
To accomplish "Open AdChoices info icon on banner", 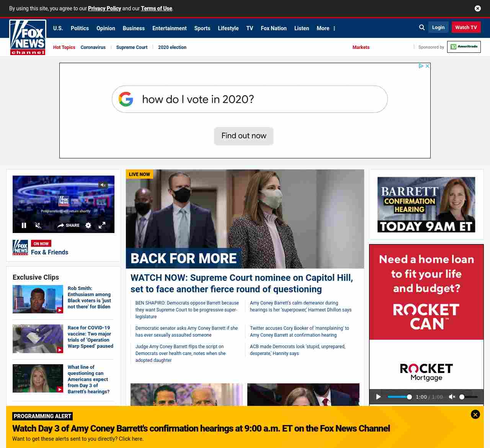I will pyautogui.click(x=421, y=66).
